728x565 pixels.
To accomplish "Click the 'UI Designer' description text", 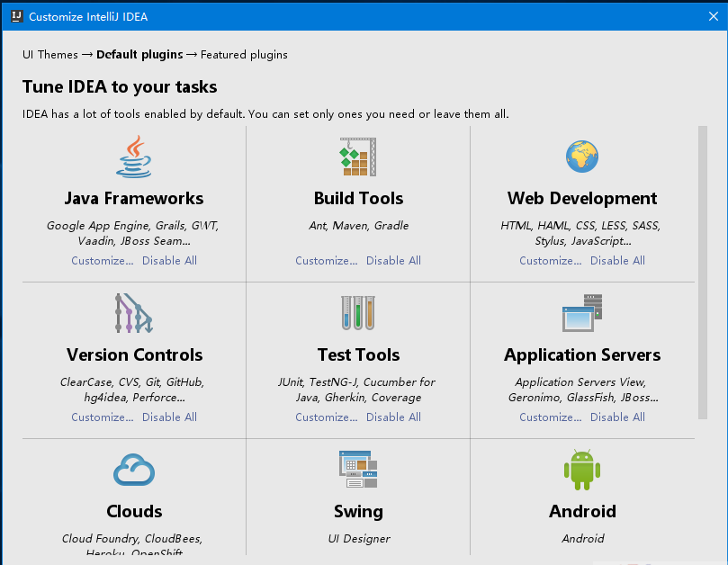I will click(359, 539).
